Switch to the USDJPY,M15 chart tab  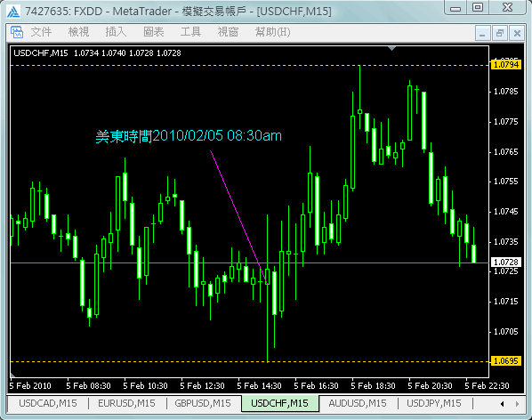(434, 403)
